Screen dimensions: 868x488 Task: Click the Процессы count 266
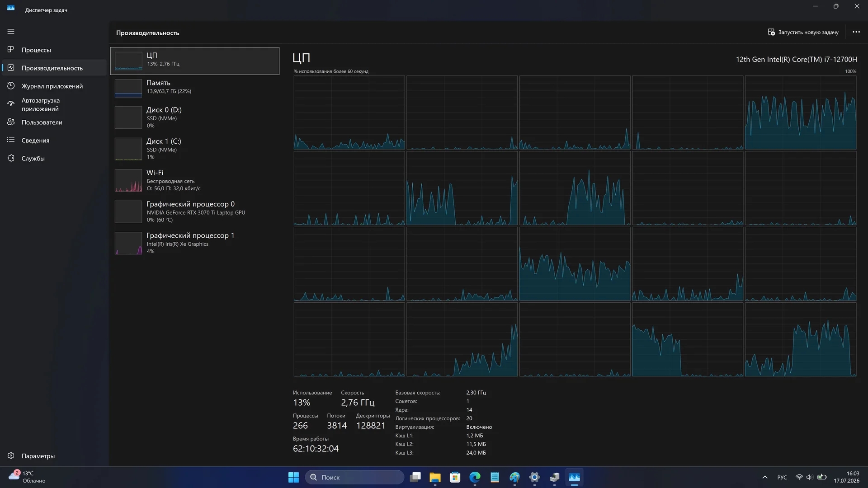[300, 426]
